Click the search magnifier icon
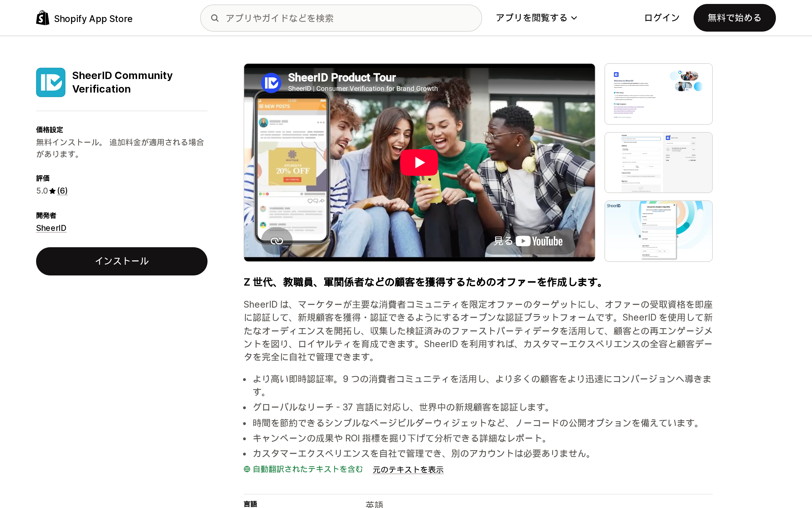Viewport: 812px width, 508px height. tap(215, 18)
